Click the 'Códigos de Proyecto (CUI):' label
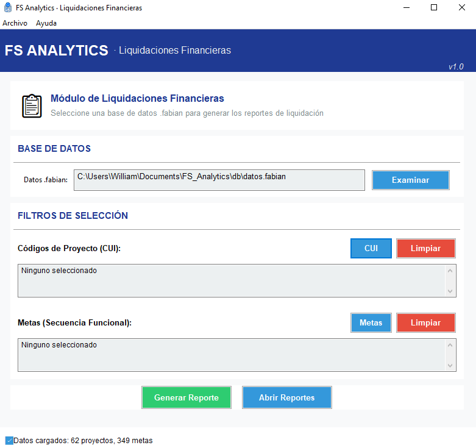Image resolution: width=476 pixels, height=448 pixels. tap(69, 248)
